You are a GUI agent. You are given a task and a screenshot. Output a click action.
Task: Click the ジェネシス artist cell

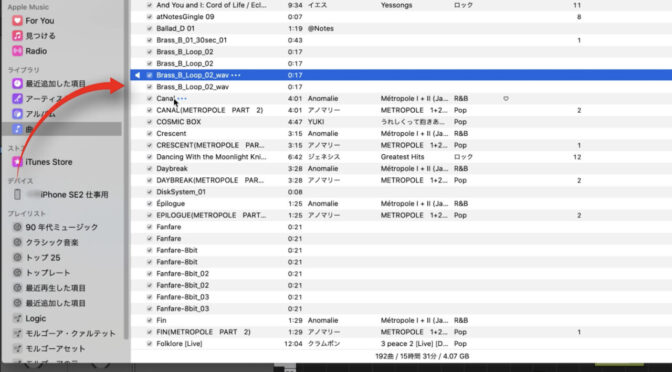[324, 157]
